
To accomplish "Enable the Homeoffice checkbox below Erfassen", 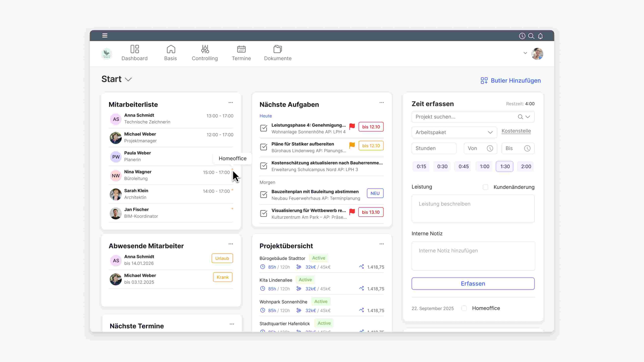I will tap(464, 308).
